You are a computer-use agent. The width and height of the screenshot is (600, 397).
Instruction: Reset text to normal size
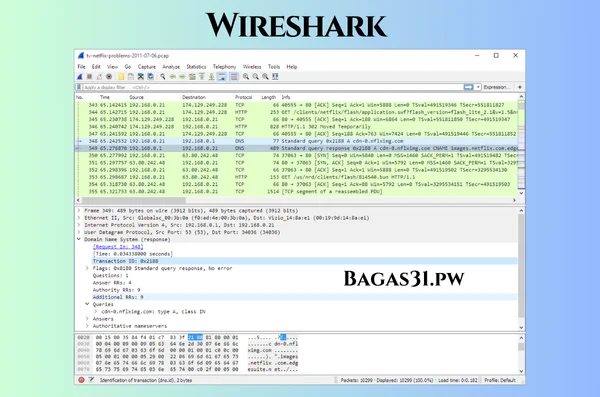click(265, 77)
